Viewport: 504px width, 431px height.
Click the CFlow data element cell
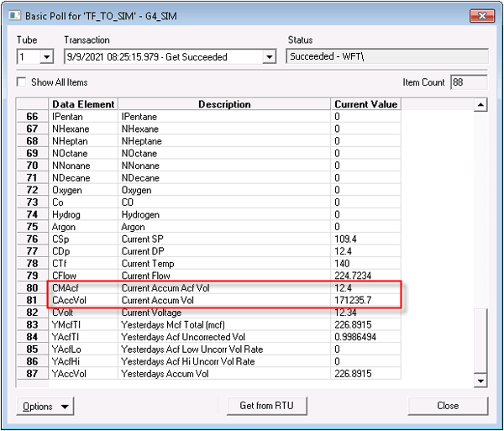tap(83, 276)
